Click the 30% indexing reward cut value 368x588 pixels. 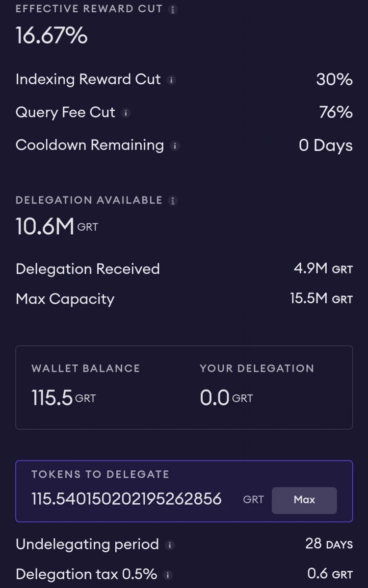334,79
